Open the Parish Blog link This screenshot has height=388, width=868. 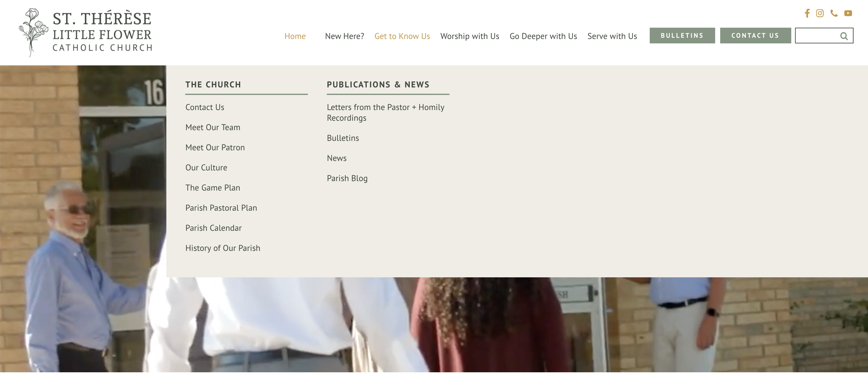pos(347,178)
